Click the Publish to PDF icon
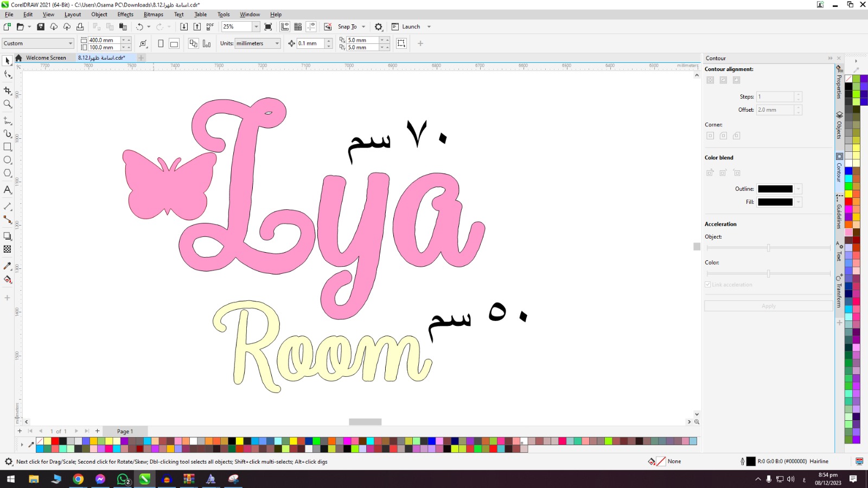Screen dimensions: 868x488 coord(210,27)
